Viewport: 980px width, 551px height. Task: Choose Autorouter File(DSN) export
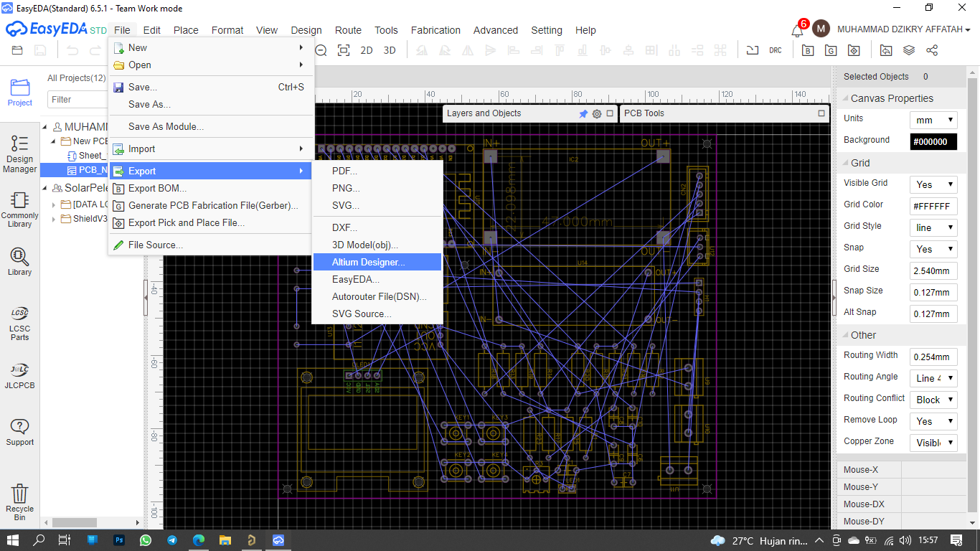[x=377, y=296]
